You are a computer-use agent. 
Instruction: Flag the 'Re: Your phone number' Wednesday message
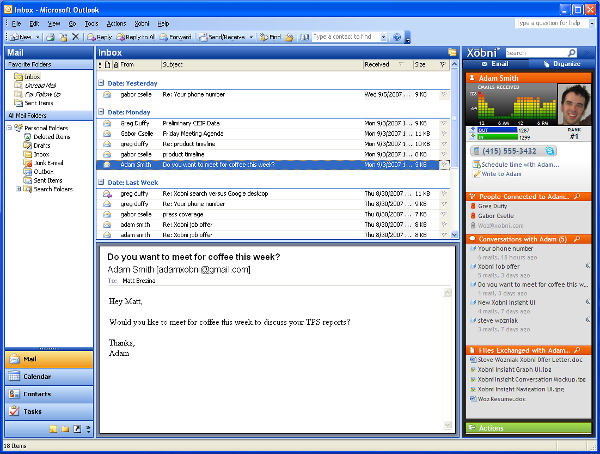tap(444, 95)
